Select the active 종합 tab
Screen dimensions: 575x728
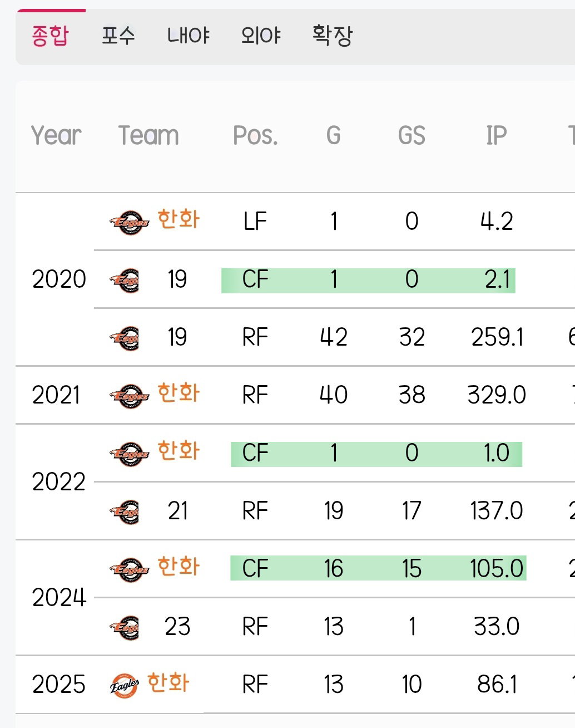click(51, 36)
